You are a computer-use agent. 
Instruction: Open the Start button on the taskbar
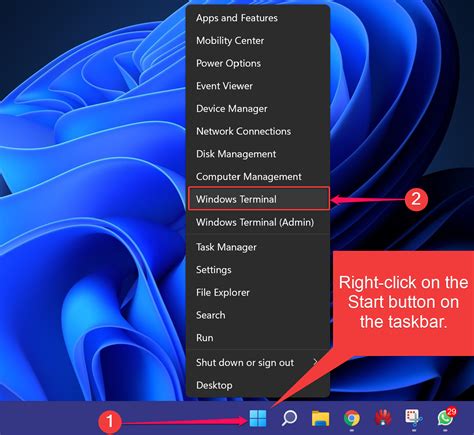258,418
